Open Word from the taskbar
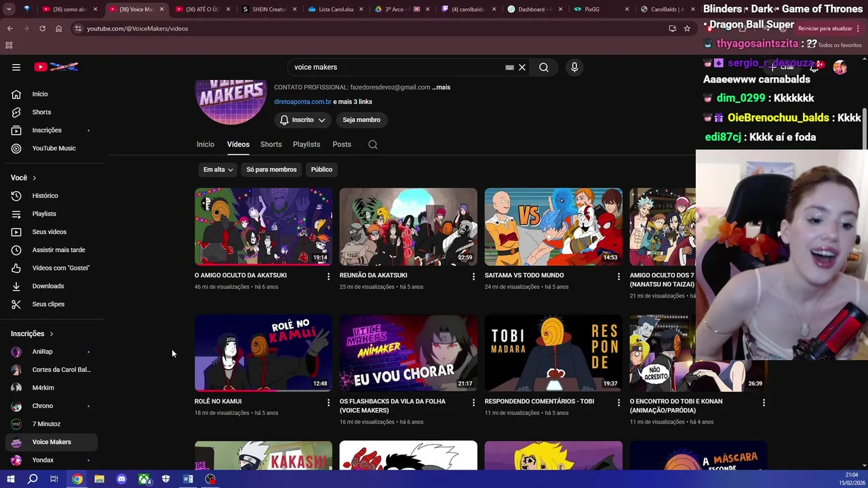This screenshot has width=868, height=488. point(188,479)
